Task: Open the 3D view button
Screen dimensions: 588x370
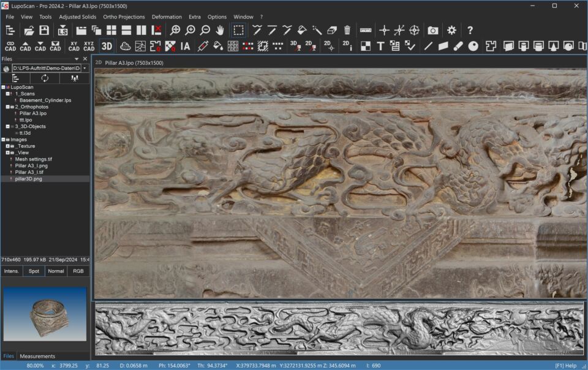Action: pos(107,46)
